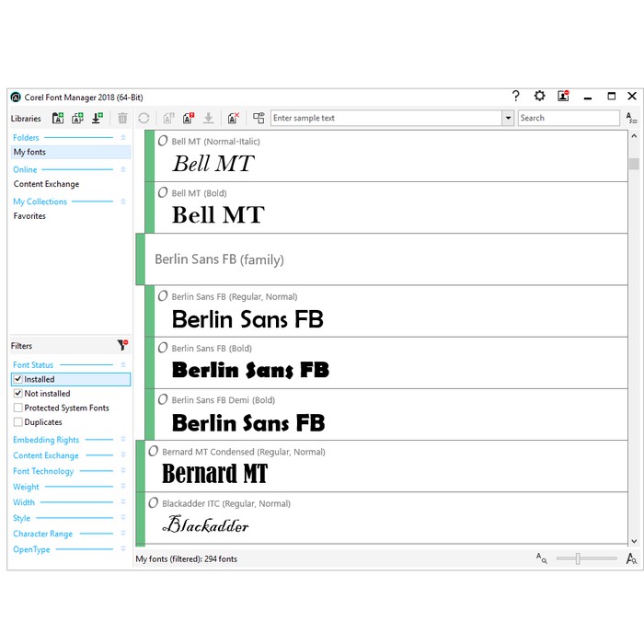Expand the Font Technology filter section
644x644 pixels.
pyautogui.click(x=122, y=471)
